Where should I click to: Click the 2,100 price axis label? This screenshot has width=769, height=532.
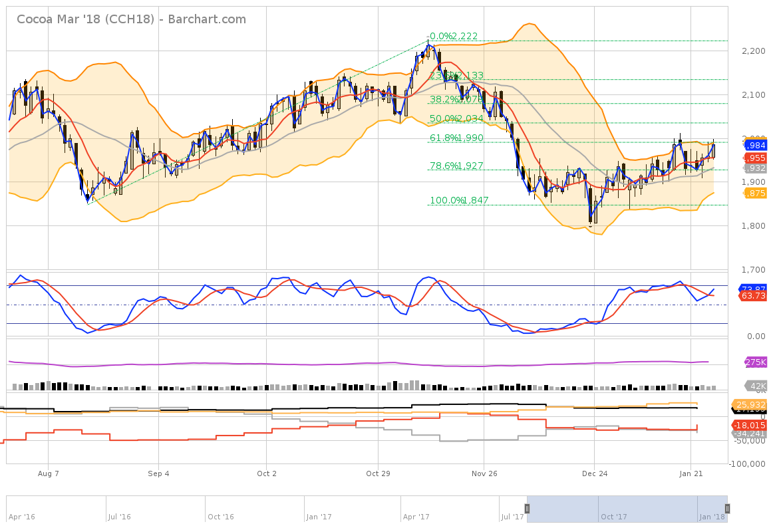[753, 94]
